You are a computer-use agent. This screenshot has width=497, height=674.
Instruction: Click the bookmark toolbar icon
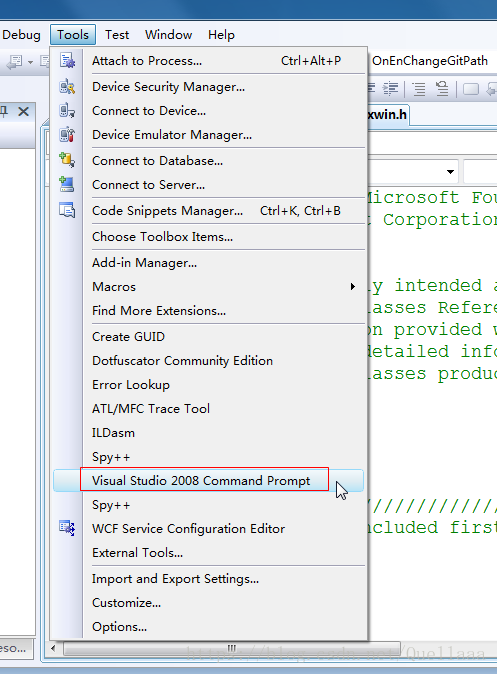[x=471, y=89]
